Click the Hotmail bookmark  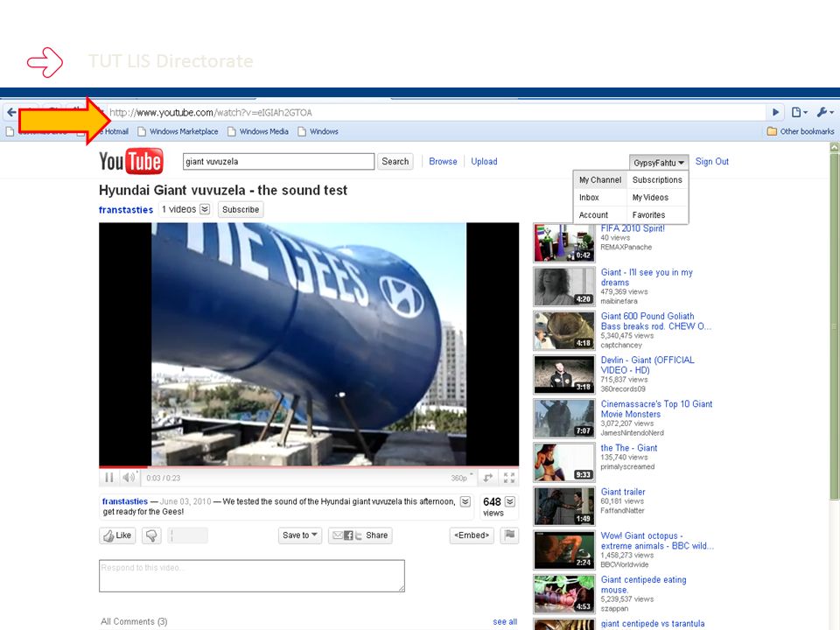click(x=116, y=131)
